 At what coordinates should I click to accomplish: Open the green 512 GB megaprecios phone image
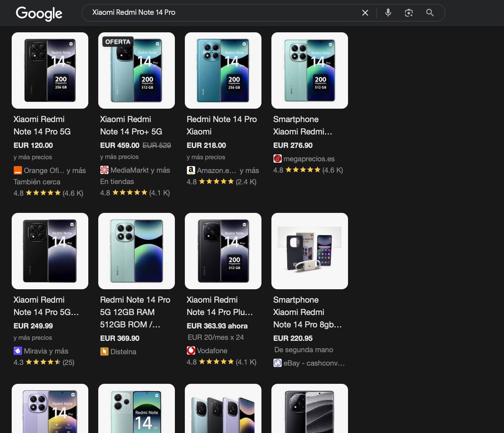pyautogui.click(x=310, y=71)
